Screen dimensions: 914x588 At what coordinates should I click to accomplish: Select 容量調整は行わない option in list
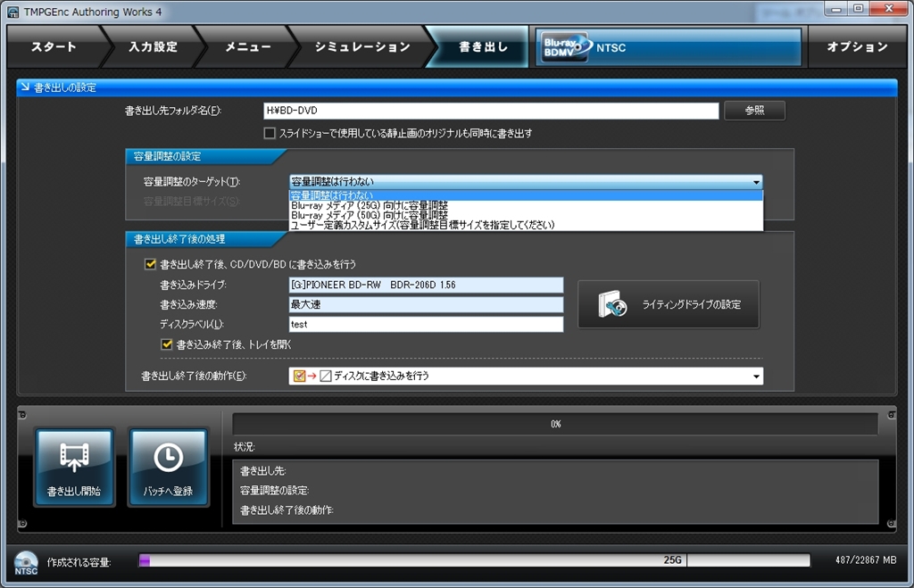click(x=526, y=195)
